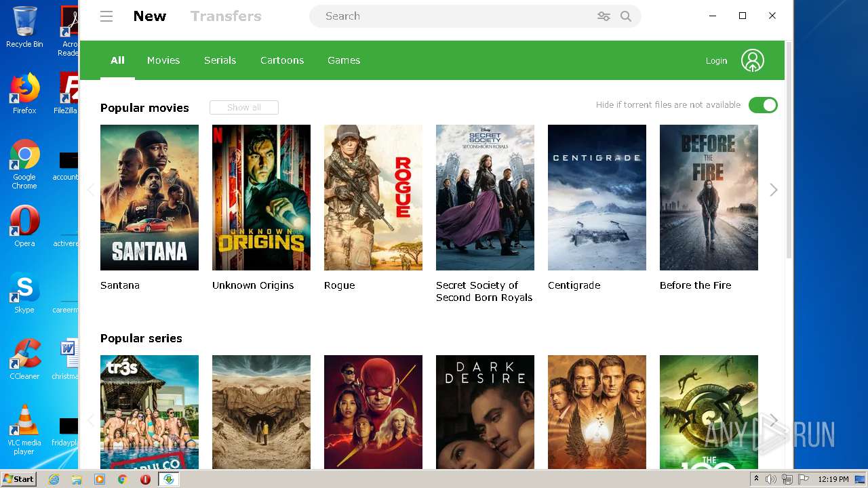Toggle hide if torrent files unavailable

(x=763, y=105)
